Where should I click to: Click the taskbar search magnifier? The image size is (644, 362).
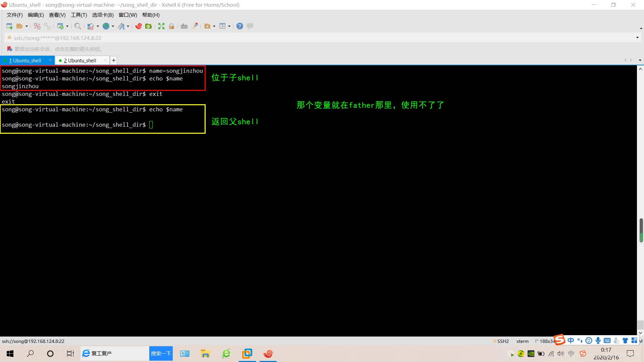[x=30, y=354]
